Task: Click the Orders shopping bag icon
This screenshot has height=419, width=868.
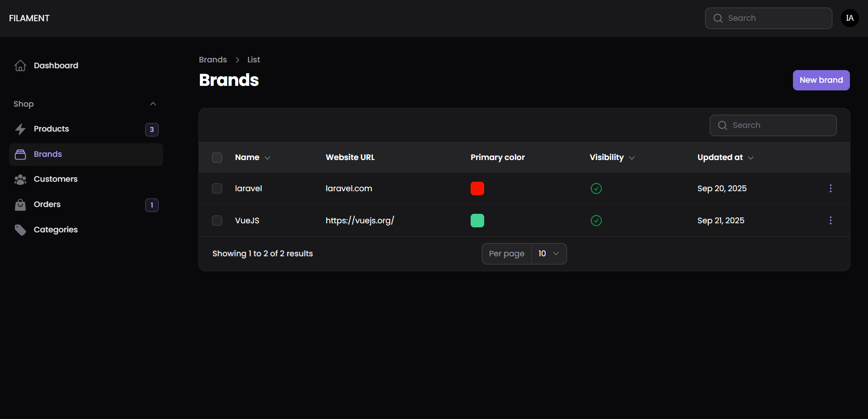Action: (20, 205)
